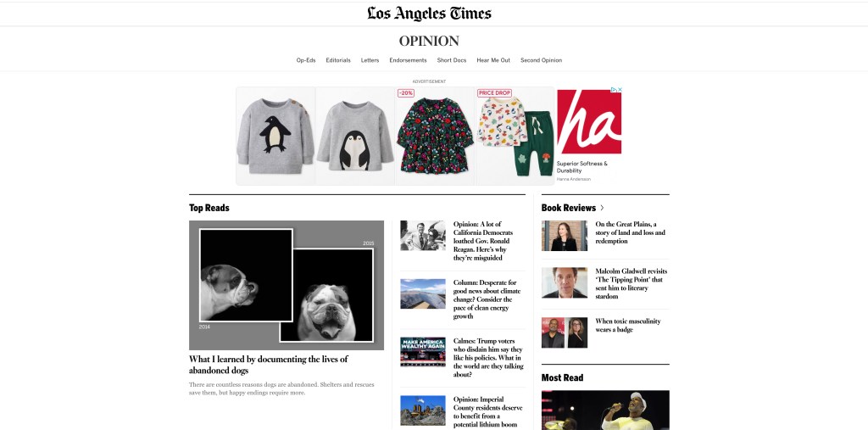The height and width of the screenshot is (430, 868).
Task: Click the AdChoices icon on the advertisement
Action: (614, 89)
